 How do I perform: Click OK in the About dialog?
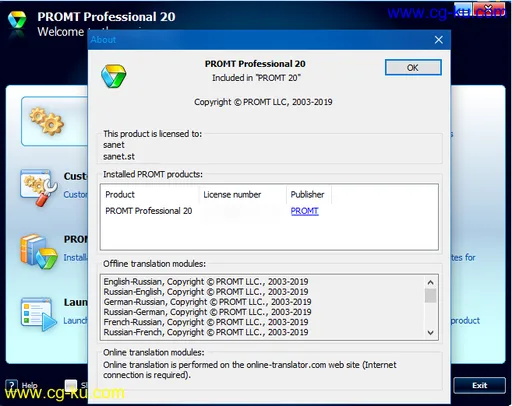coord(413,68)
